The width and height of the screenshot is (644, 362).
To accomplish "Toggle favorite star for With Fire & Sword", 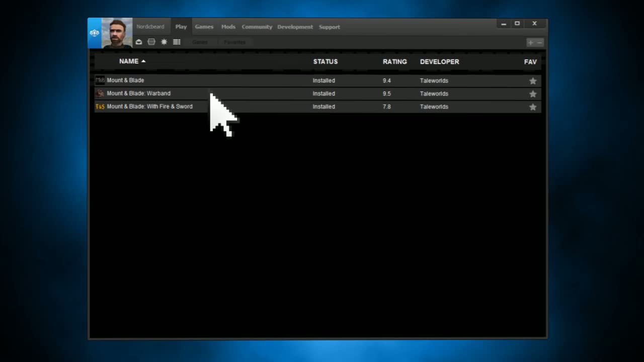I will tap(533, 107).
